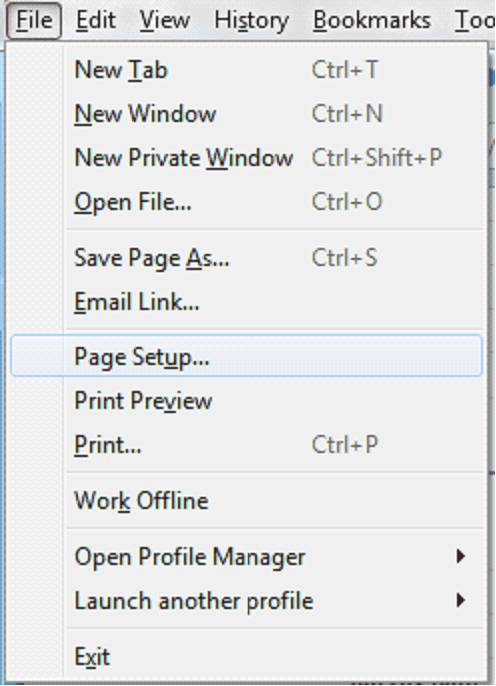Expand Open Profile Manager submenu

click(246, 557)
